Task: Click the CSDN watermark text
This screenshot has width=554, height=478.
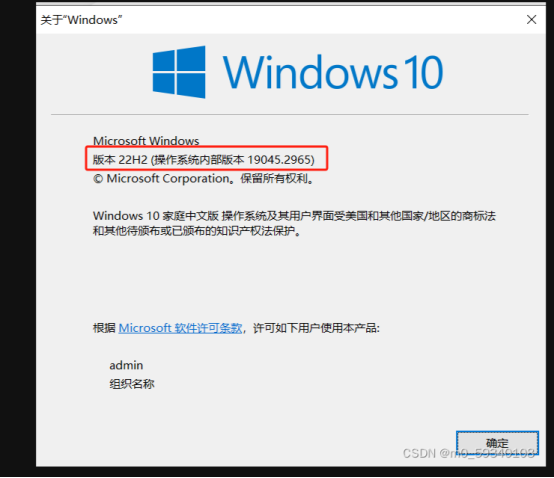Action: [x=468, y=453]
